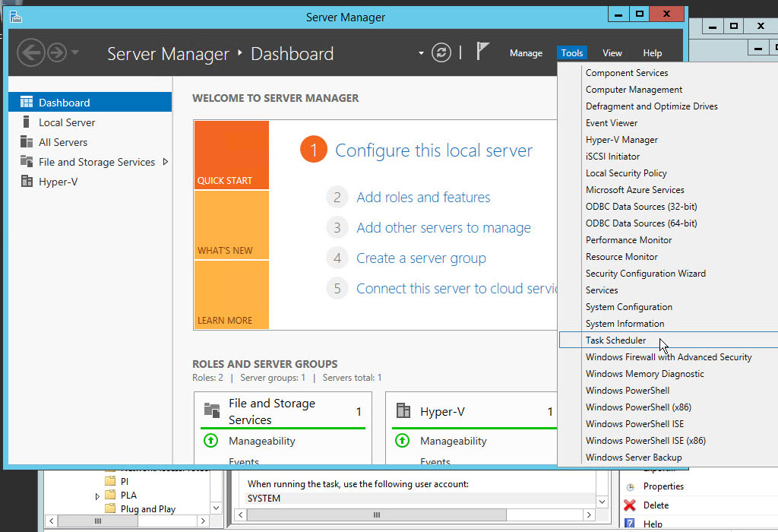Click Create a server group link
This screenshot has height=532, width=778.
coord(421,258)
